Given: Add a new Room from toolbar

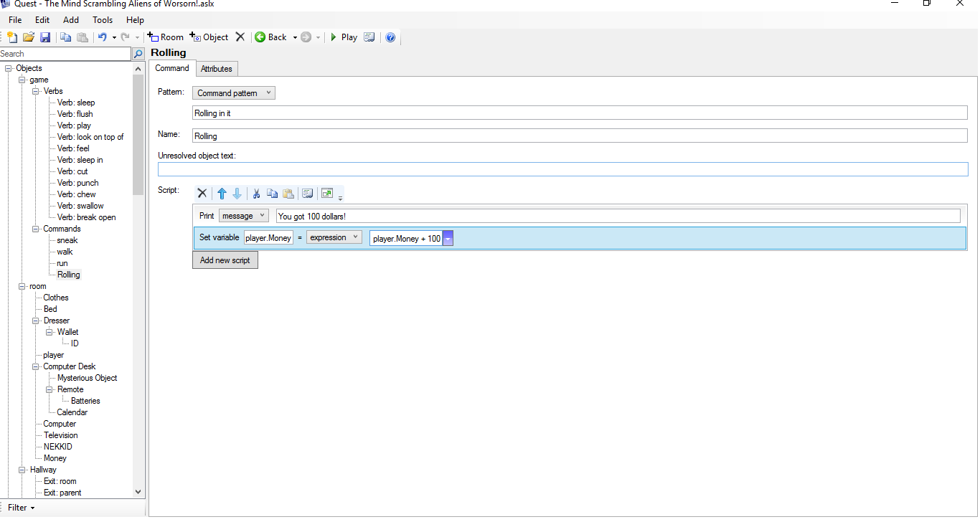Looking at the screenshot, I should (166, 37).
